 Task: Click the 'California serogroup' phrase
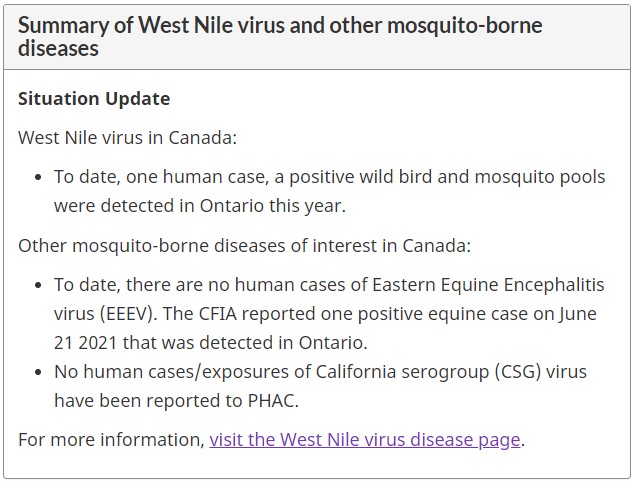(402, 372)
